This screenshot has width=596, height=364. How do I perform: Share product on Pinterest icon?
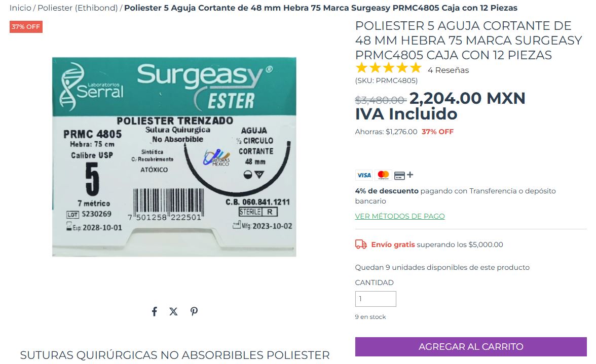194,312
